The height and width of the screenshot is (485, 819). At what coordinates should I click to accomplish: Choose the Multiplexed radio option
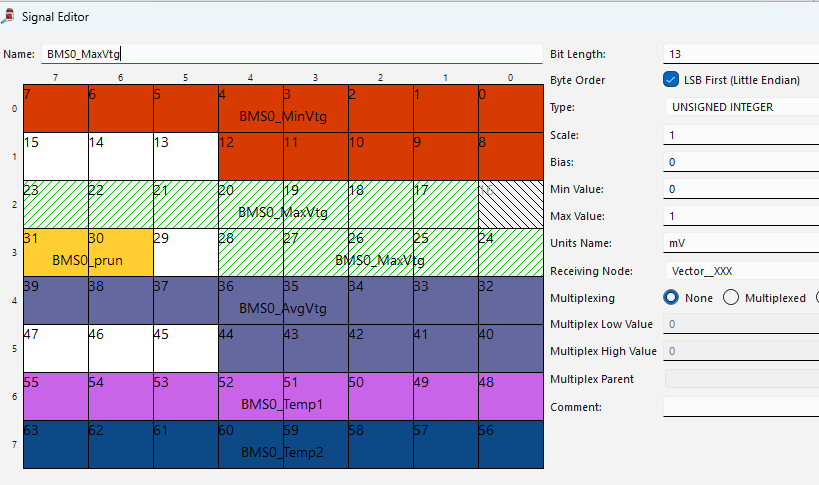(731, 297)
